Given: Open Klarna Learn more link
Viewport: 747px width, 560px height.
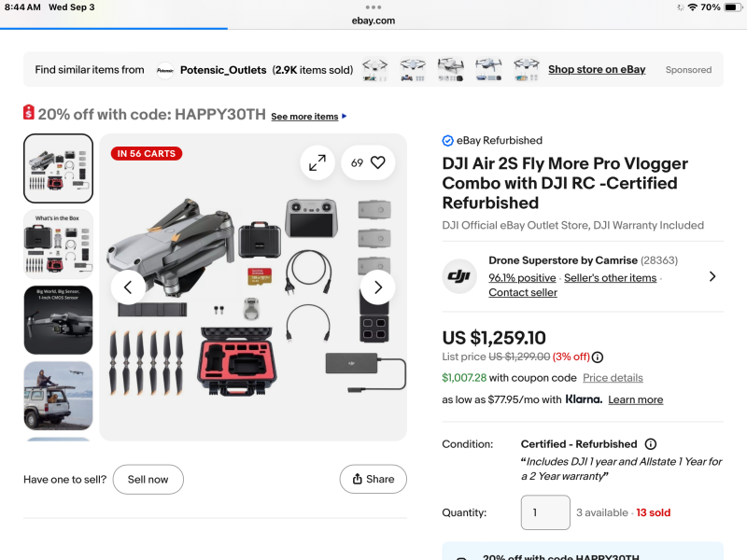Looking at the screenshot, I should (635, 399).
